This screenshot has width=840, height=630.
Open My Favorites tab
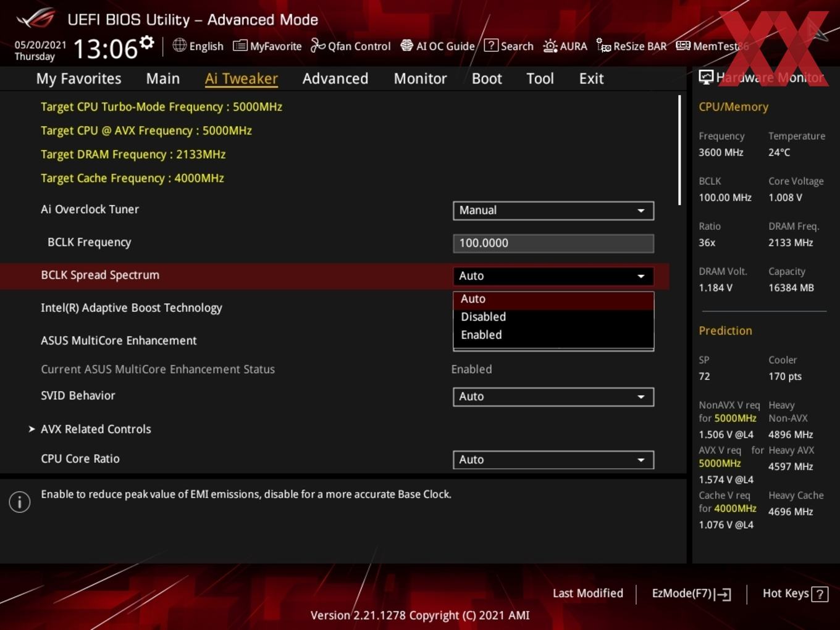point(78,78)
